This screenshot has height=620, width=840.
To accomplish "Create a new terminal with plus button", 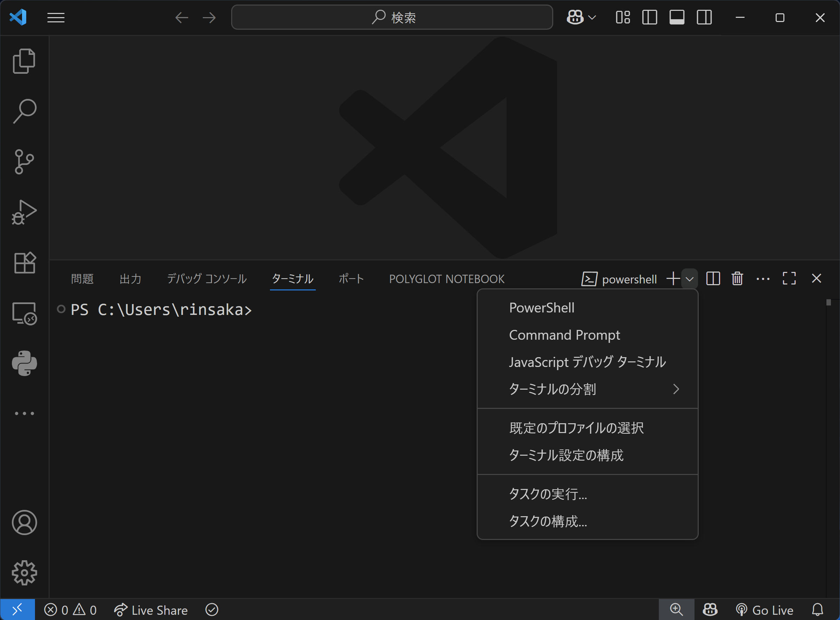I will (673, 279).
